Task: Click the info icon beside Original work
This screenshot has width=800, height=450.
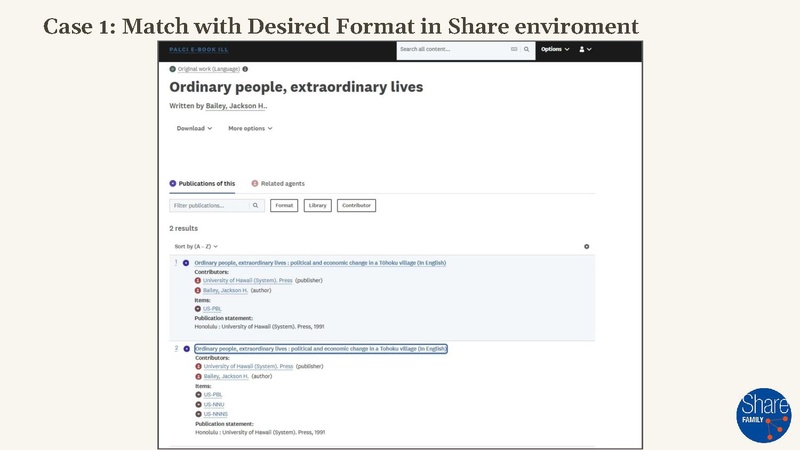Action: tap(245, 69)
